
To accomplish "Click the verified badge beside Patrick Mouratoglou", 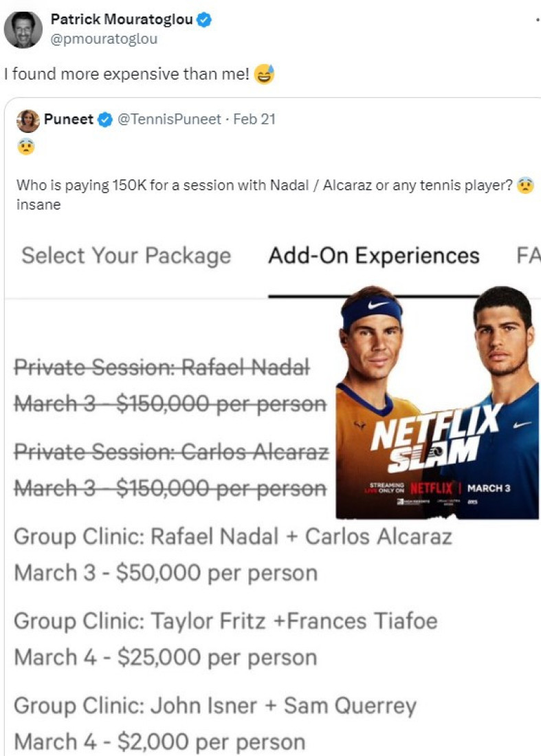I will click(x=203, y=21).
